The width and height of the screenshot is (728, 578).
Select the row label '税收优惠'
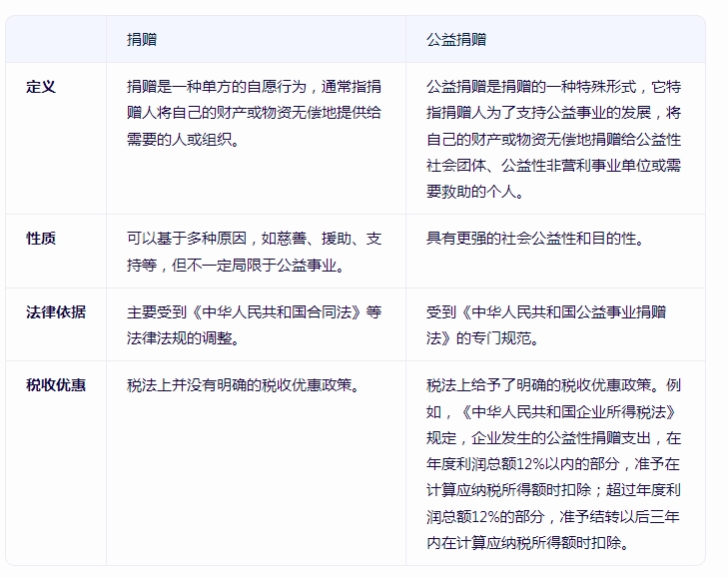[56, 385]
